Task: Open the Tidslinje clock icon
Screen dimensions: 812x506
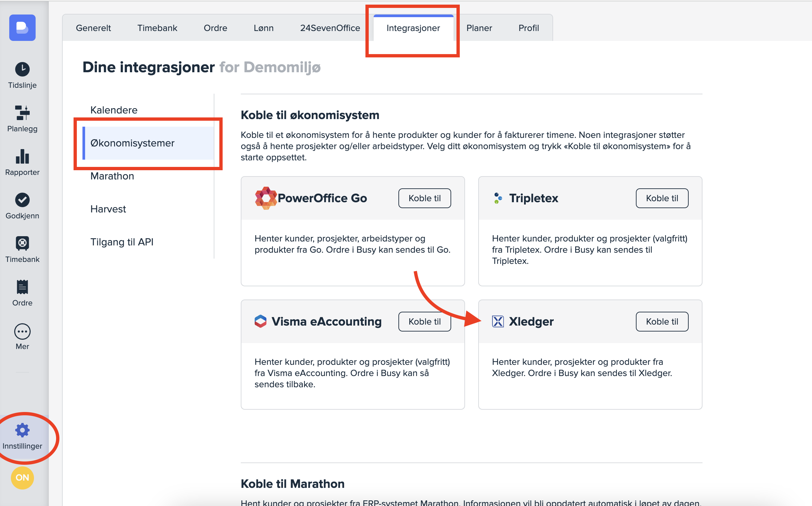Action: pos(22,69)
